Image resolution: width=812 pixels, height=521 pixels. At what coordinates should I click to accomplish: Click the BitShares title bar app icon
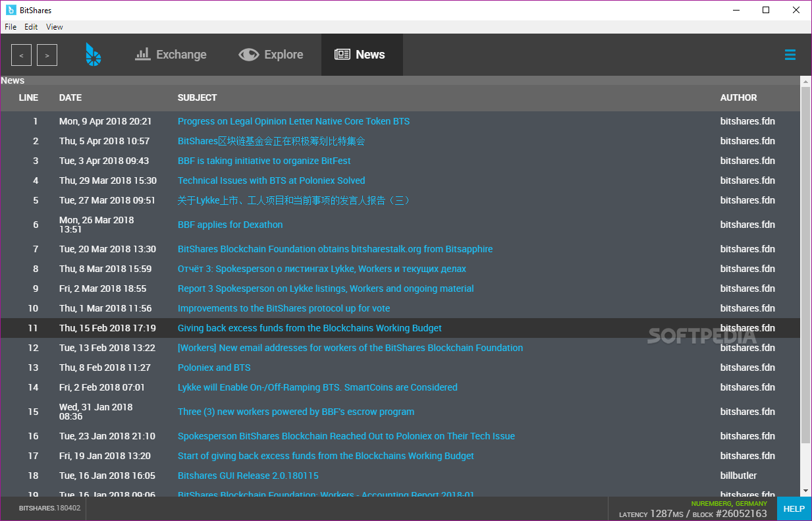[x=11, y=10]
